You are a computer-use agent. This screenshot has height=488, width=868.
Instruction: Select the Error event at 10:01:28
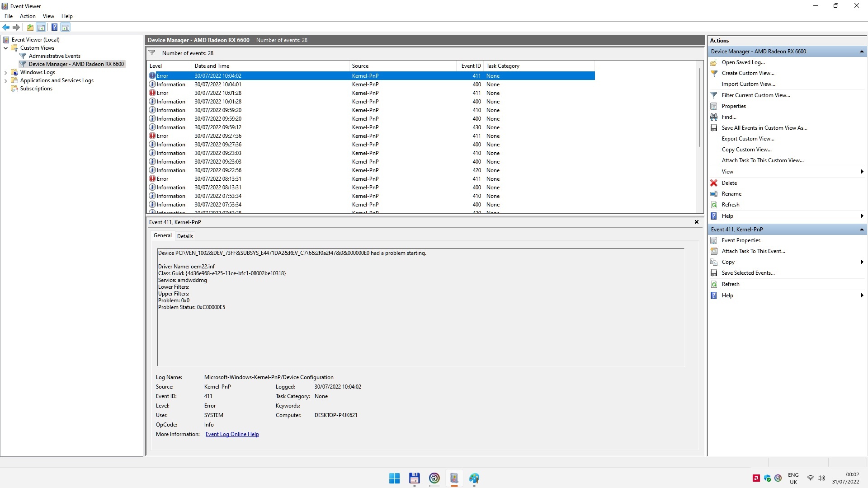371,93
